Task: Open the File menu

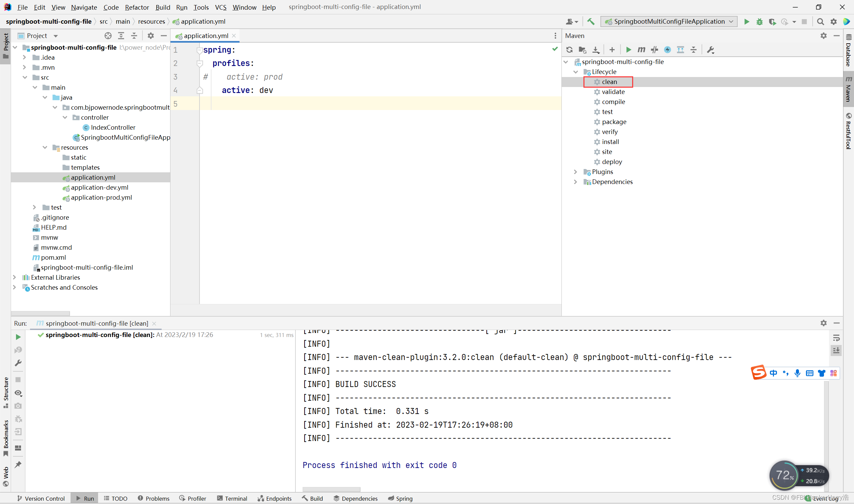Action: tap(22, 7)
